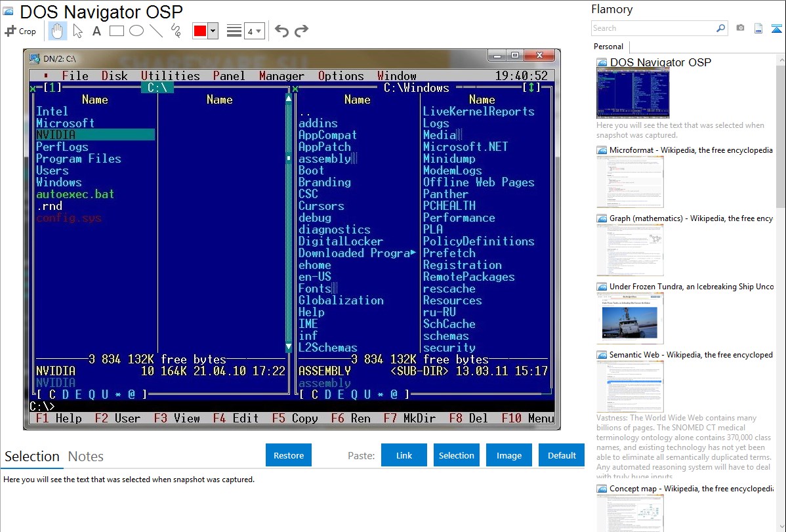Screen dimensions: 786x532
Task: Open the Microformat Wikipedia snapshot thumbnail
Action: click(630, 182)
